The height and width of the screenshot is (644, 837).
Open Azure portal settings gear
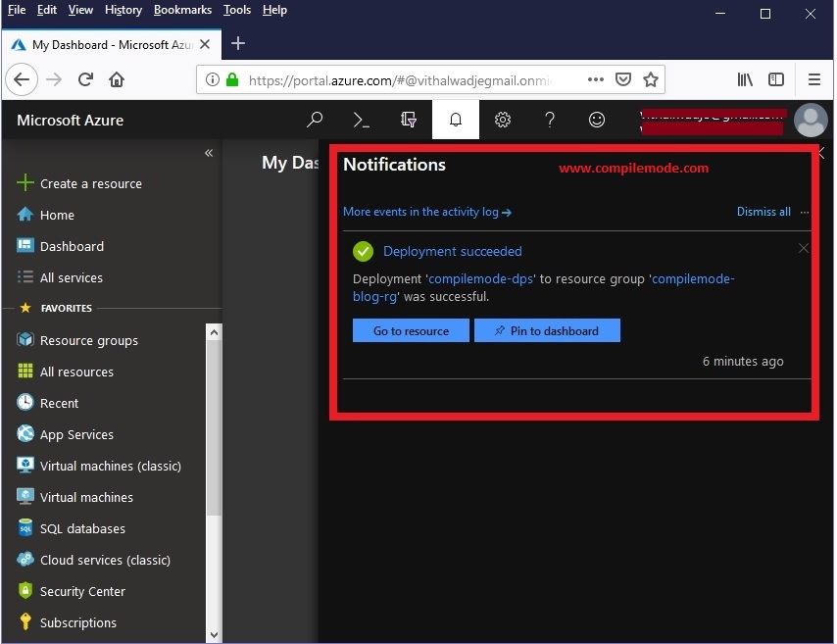502,120
